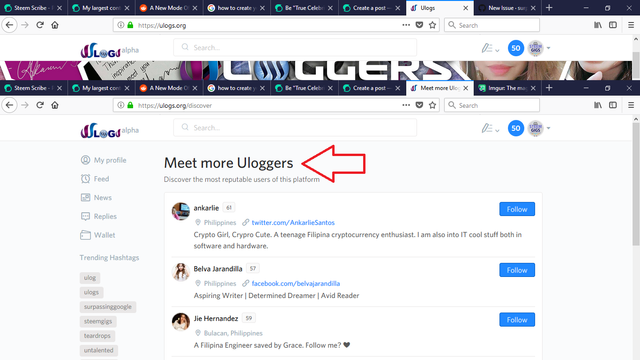The height and width of the screenshot is (360, 640).
Task: Toggle sidebars icon in the lower browser toolbar
Action: 613,105
